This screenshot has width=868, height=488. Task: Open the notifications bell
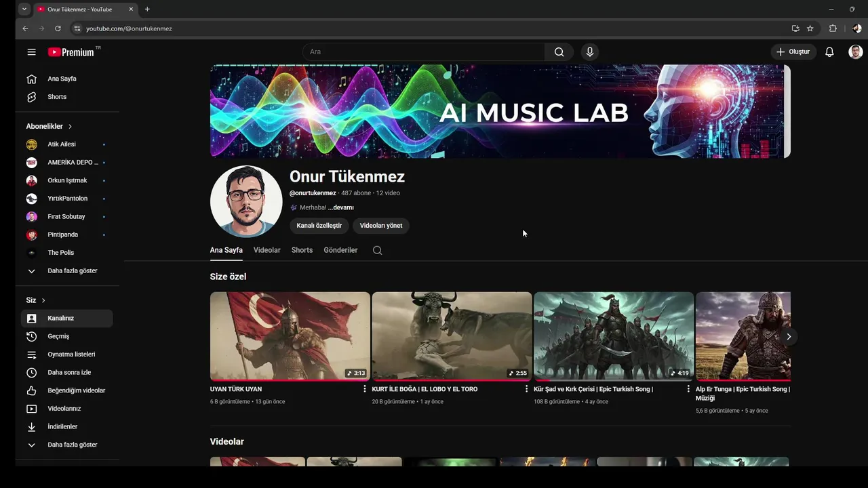point(829,52)
